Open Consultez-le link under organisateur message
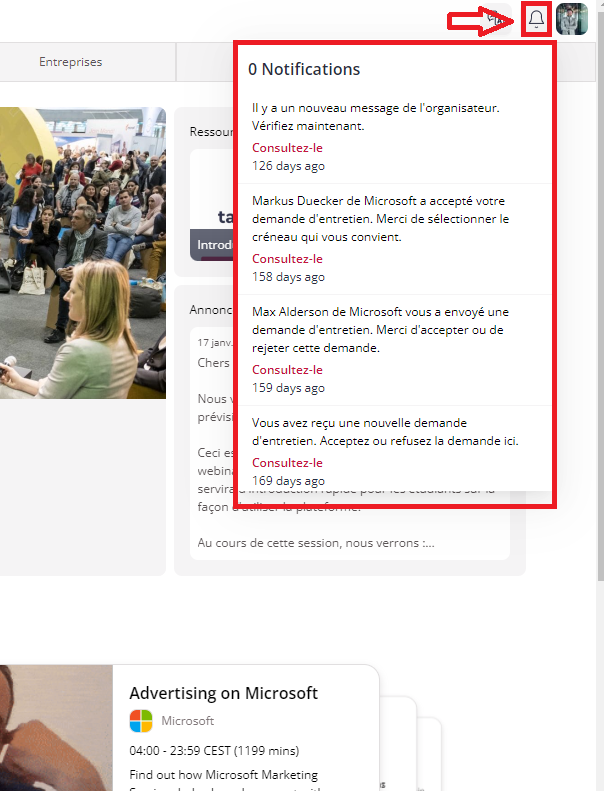The width and height of the screenshot is (604, 791). [x=287, y=148]
